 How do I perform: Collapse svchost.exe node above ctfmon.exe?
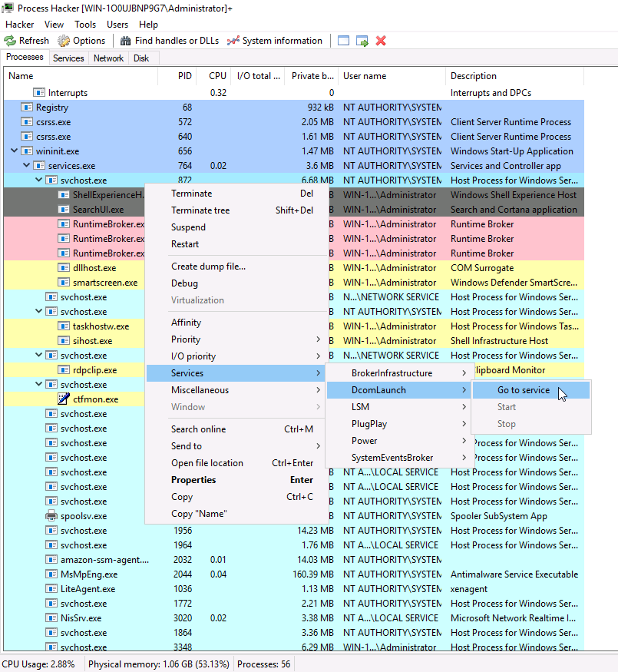pos(38,383)
